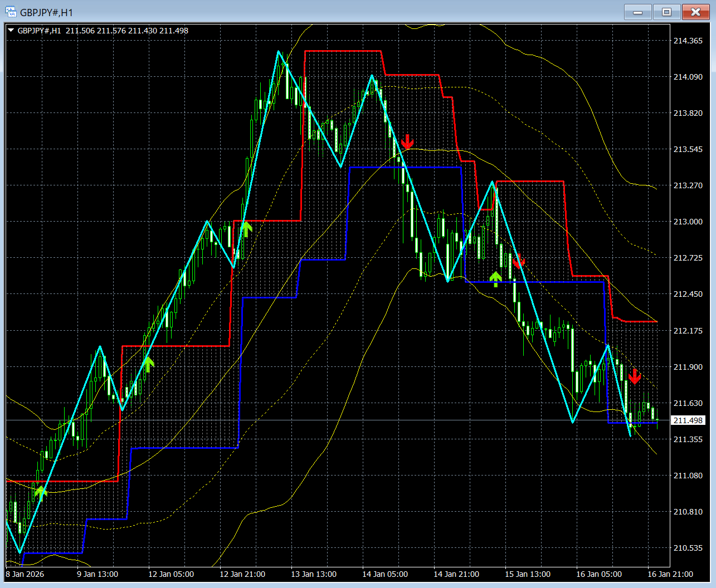
Task: Select the green buy arrow near the 212.55 level
Action: pyautogui.click(x=495, y=279)
